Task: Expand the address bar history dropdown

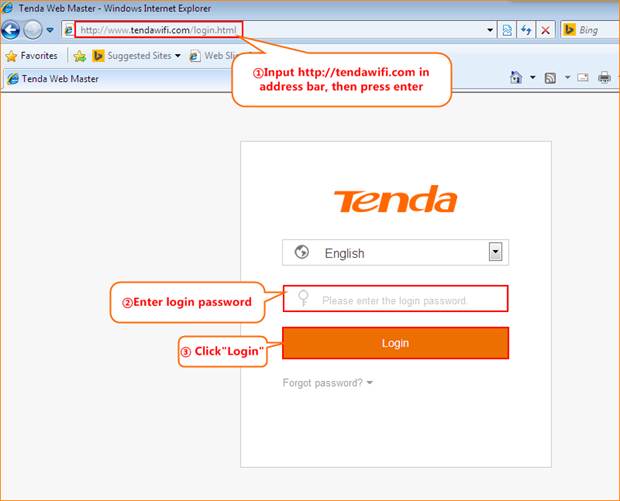Action: (490, 31)
